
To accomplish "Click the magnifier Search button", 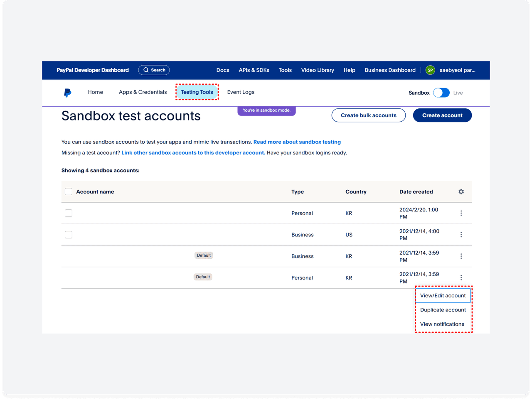I will click(154, 70).
